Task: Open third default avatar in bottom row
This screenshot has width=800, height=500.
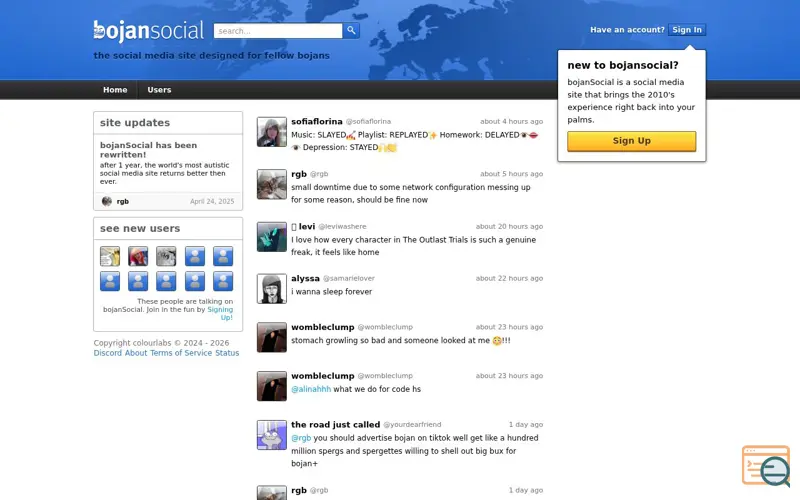Action: [166, 281]
